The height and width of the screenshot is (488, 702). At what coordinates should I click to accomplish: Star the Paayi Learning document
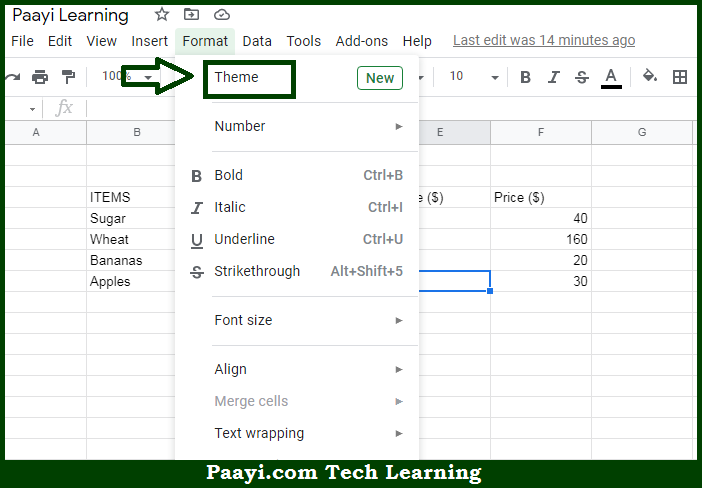pos(162,15)
